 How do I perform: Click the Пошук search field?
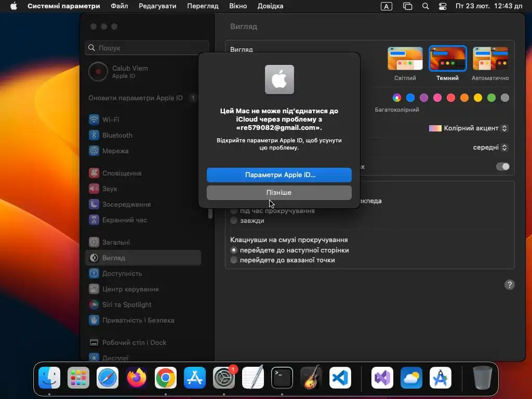tap(147, 48)
